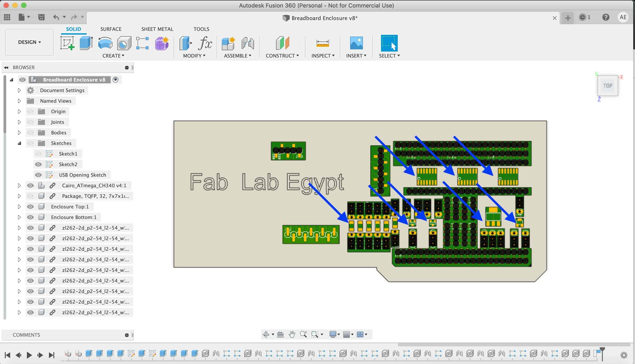Click the Rectangular Pattern tool icon
Screen dimensions: 635x364
tap(142, 43)
